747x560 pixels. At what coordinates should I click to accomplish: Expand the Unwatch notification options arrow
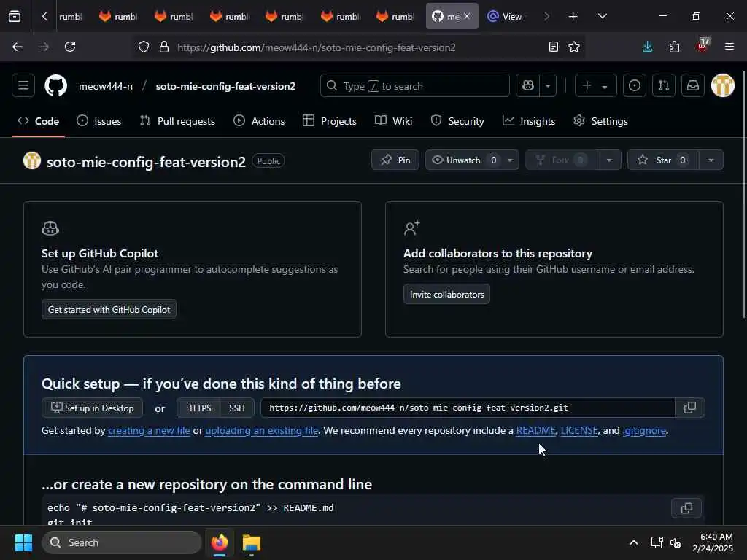[510, 160]
